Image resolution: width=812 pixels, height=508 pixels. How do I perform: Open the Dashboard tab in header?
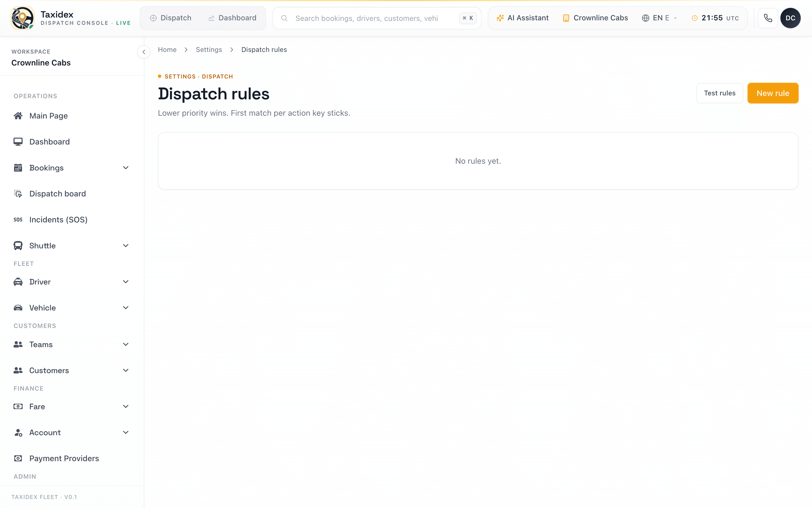(232, 18)
